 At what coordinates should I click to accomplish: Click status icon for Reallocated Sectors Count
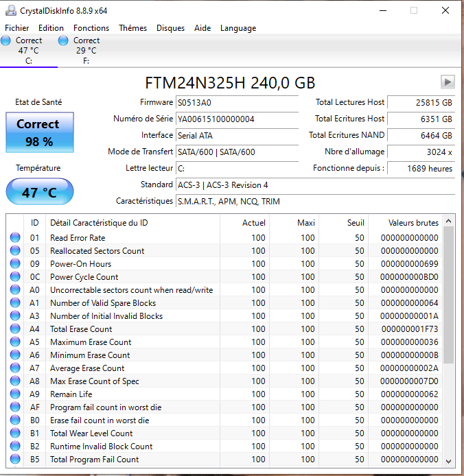coord(15,250)
